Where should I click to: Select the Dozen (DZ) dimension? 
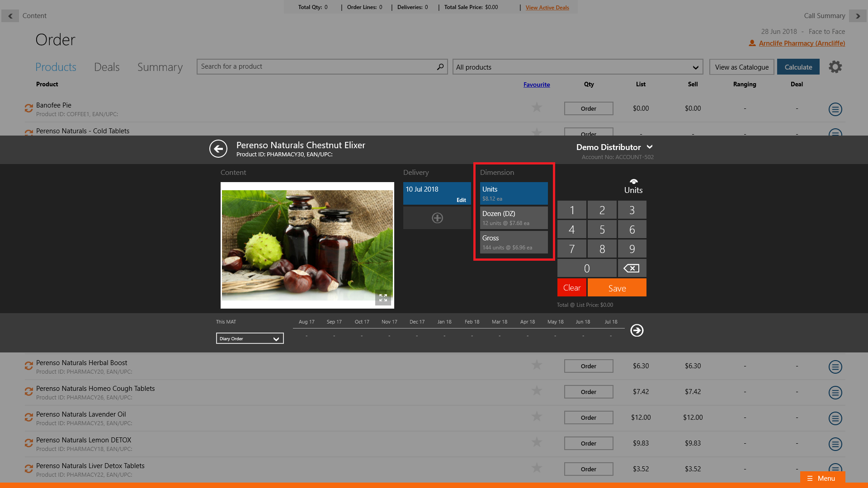click(514, 218)
